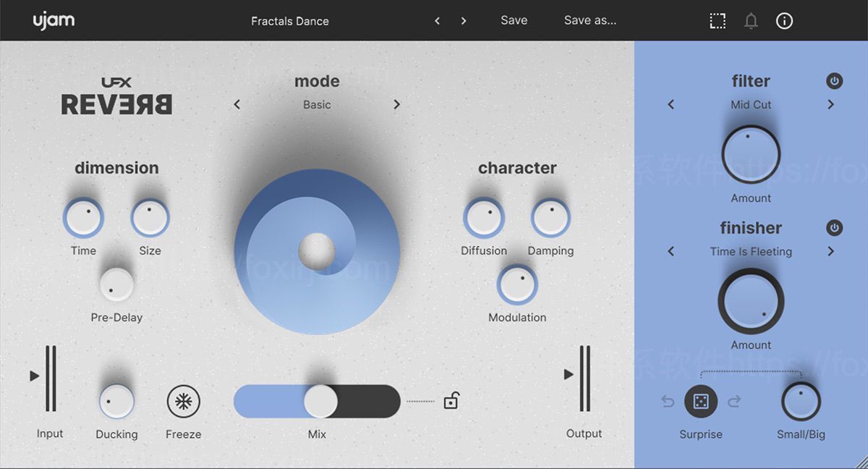868x469 pixels.
Task: Browse to the next filter preset after Mid Cut
Action: coord(832,104)
